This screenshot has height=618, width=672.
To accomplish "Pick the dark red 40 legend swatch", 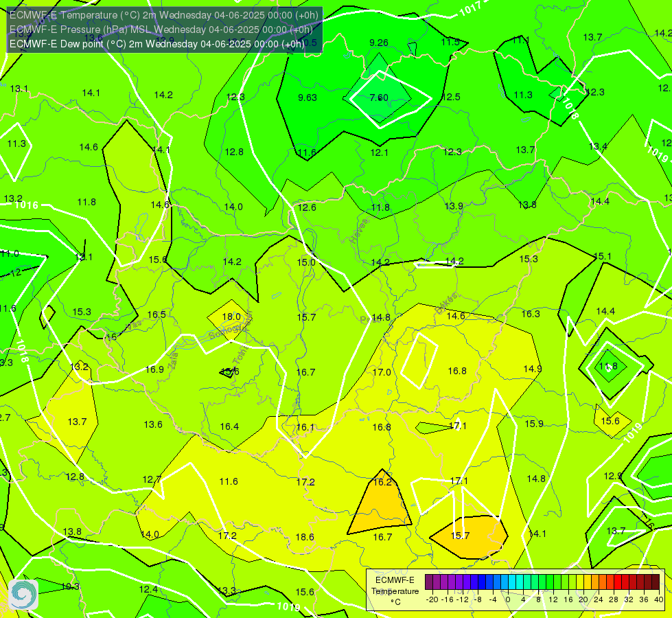I will pos(656,582).
